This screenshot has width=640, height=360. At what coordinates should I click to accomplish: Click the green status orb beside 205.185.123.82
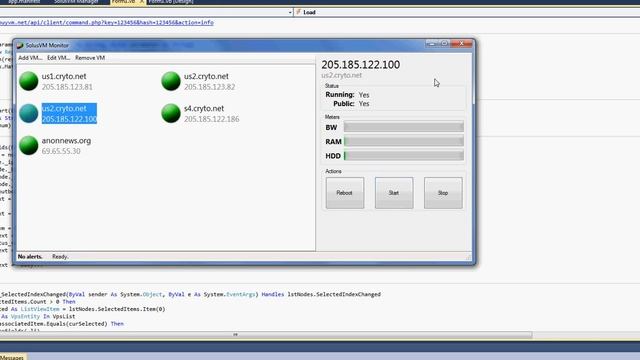(171, 81)
